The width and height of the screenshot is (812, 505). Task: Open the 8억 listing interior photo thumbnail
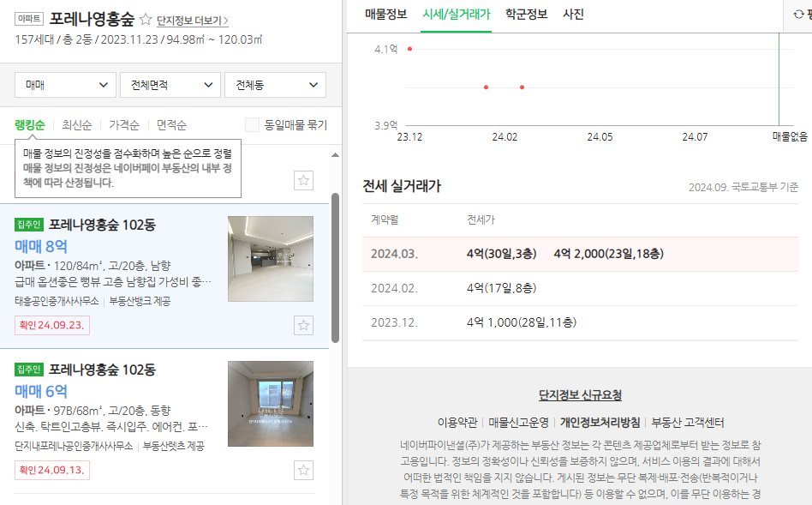coord(271,259)
